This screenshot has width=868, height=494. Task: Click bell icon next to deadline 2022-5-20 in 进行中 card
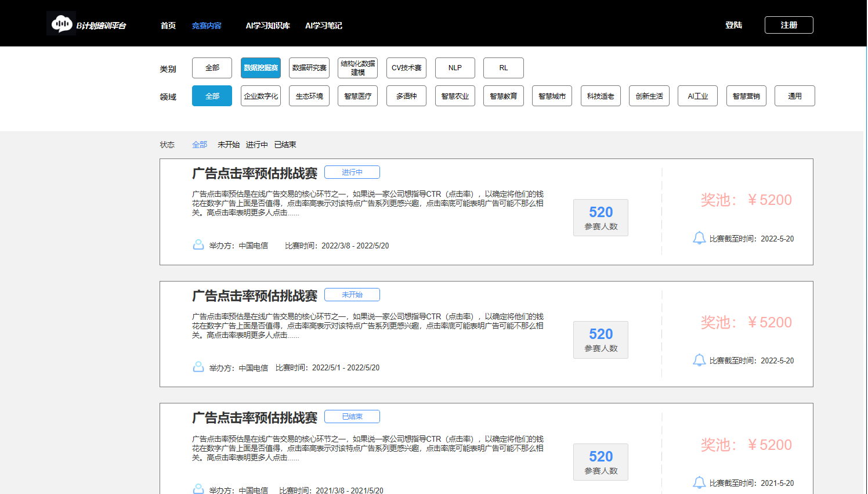coord(699,238)
